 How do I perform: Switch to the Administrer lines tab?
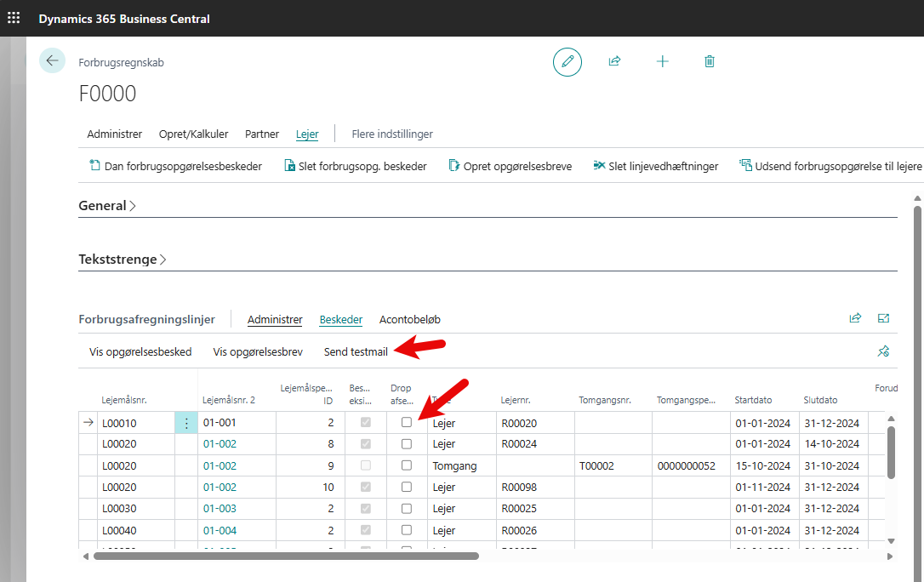[275, 320]
